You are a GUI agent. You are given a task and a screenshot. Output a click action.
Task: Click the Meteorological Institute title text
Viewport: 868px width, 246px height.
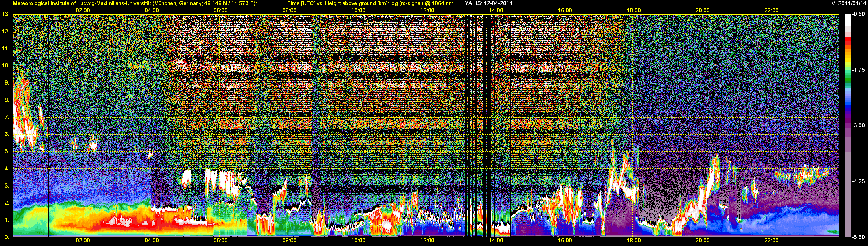pos(135,3)
